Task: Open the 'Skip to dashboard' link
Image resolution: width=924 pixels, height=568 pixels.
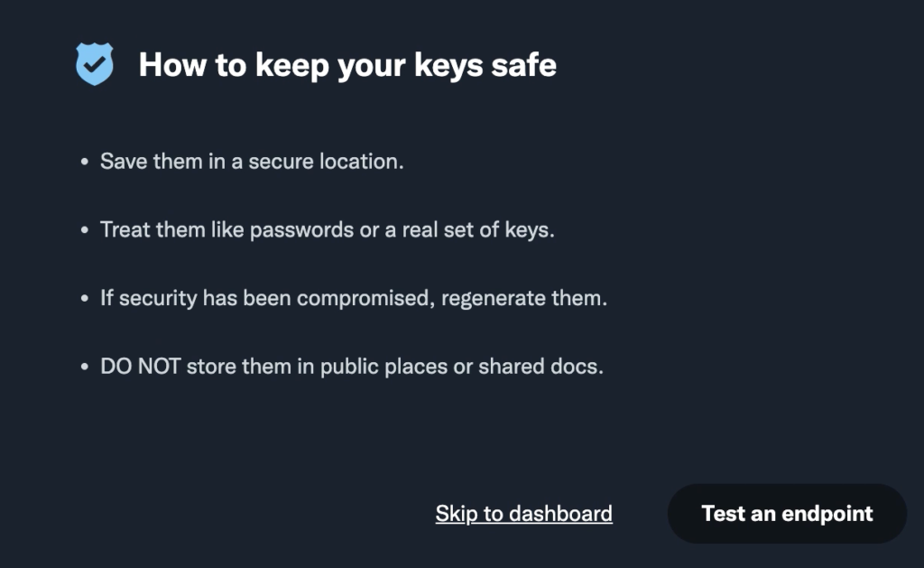Action: [x=524, y=513]
